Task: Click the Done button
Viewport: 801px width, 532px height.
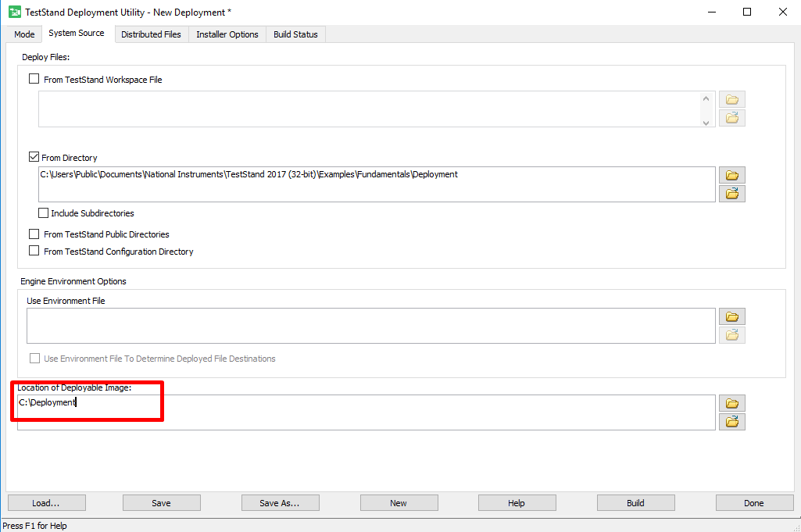Action: point(755,503)
